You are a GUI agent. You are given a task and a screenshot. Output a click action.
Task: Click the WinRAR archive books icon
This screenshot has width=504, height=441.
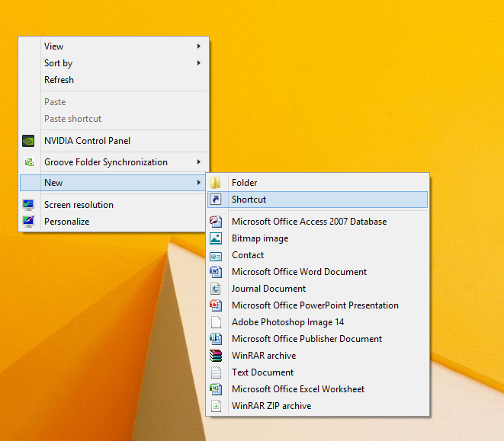[216, 356]
